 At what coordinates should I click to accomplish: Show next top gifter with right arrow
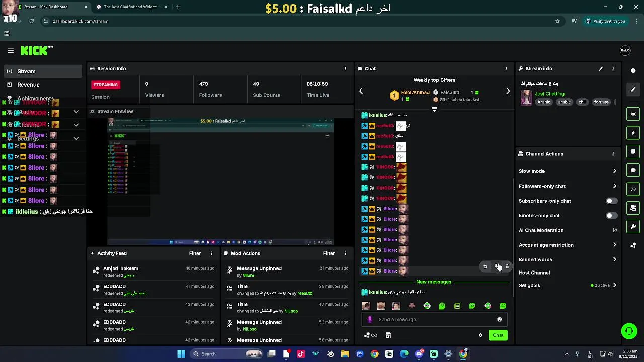point(508,91)
